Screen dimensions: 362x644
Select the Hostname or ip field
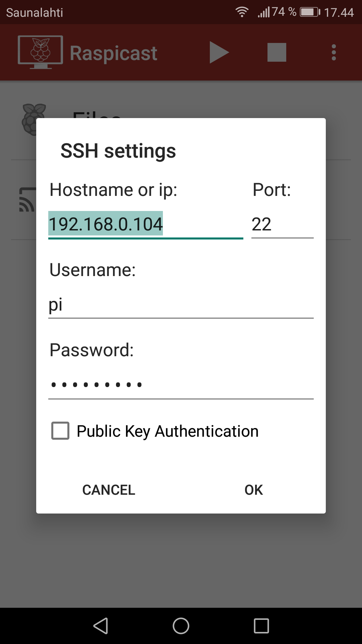146,224
